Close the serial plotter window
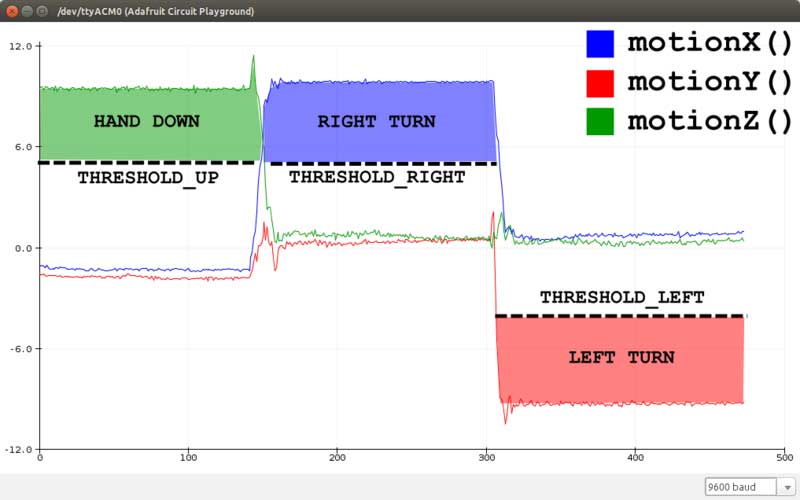800x500 pixels. coord(11,11)
